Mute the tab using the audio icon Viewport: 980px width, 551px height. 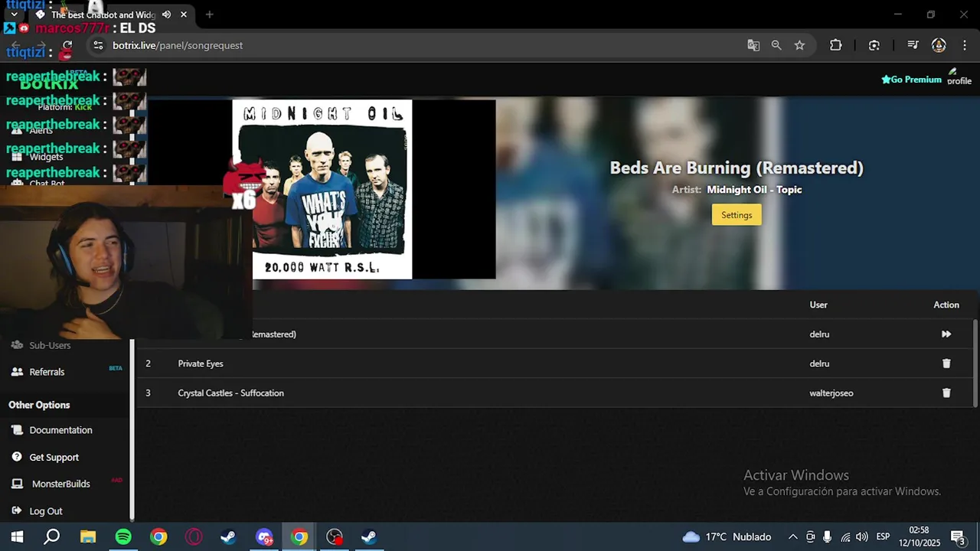tap(166, 15)
